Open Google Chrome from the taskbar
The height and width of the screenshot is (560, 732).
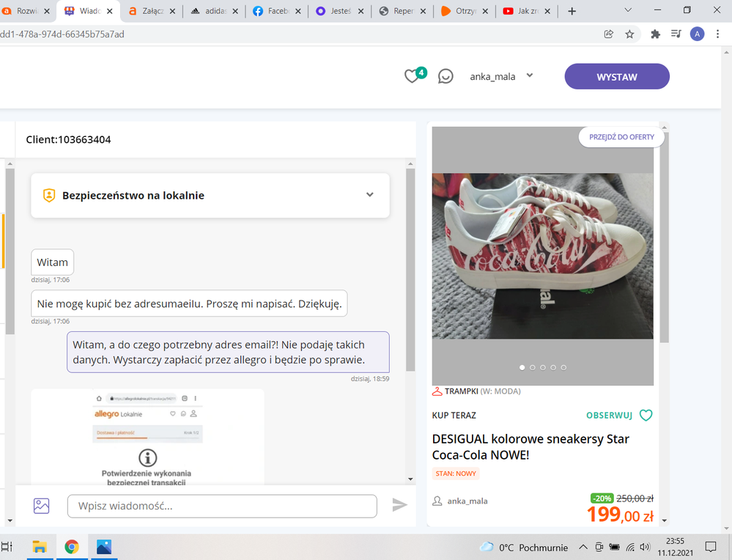71,547
